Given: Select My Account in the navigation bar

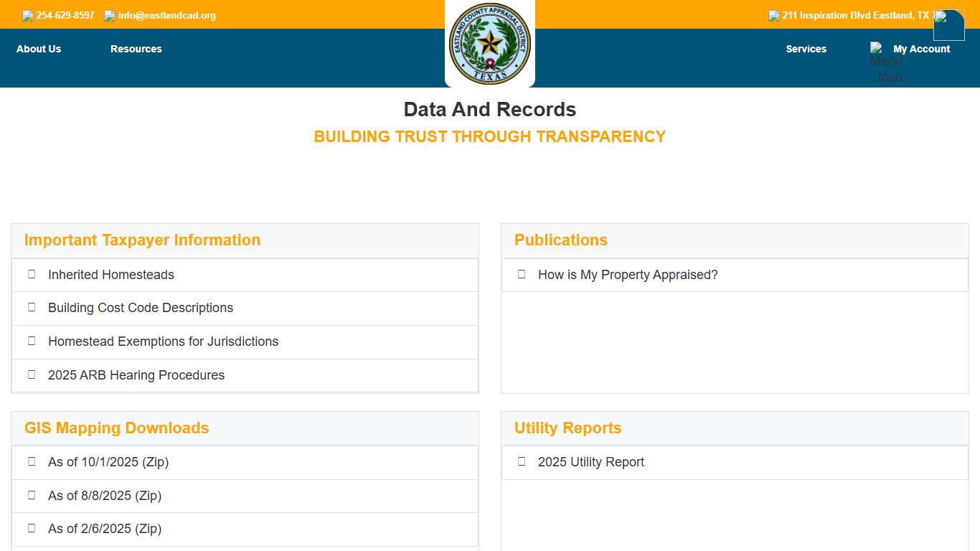Looking at the screenshot, I should click(x=922, y=49).
